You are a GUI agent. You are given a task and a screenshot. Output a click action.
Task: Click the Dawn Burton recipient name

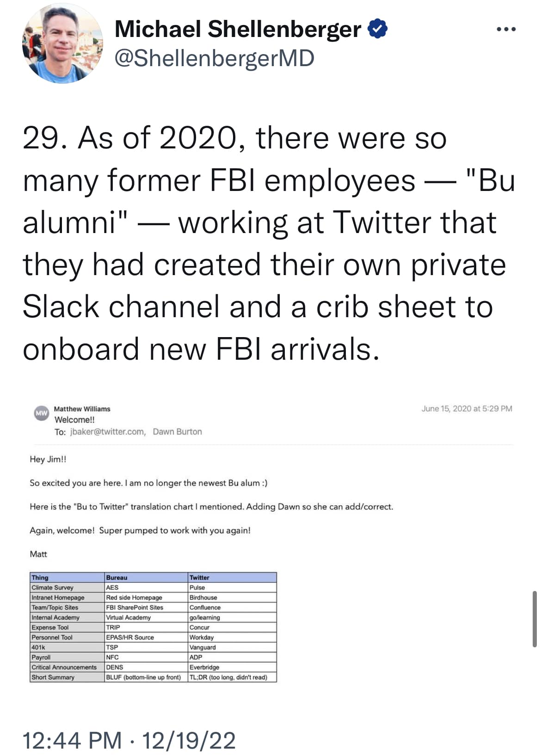click(x=177, y=431)
